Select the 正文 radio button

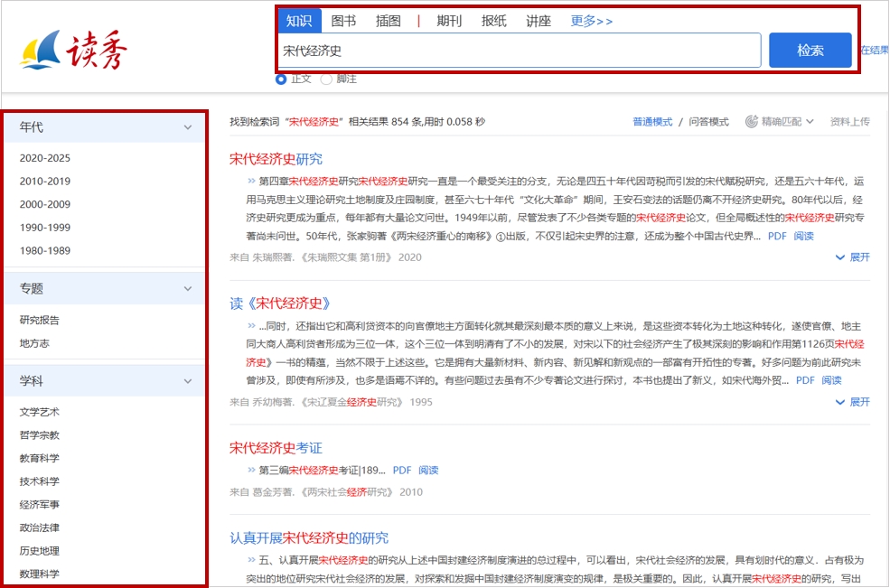click(281, 79)
